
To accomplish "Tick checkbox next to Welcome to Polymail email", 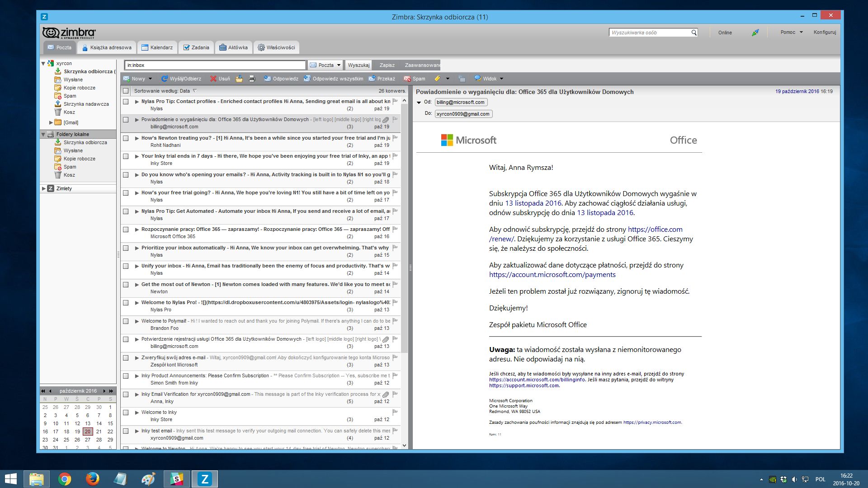I will (126, 321).
